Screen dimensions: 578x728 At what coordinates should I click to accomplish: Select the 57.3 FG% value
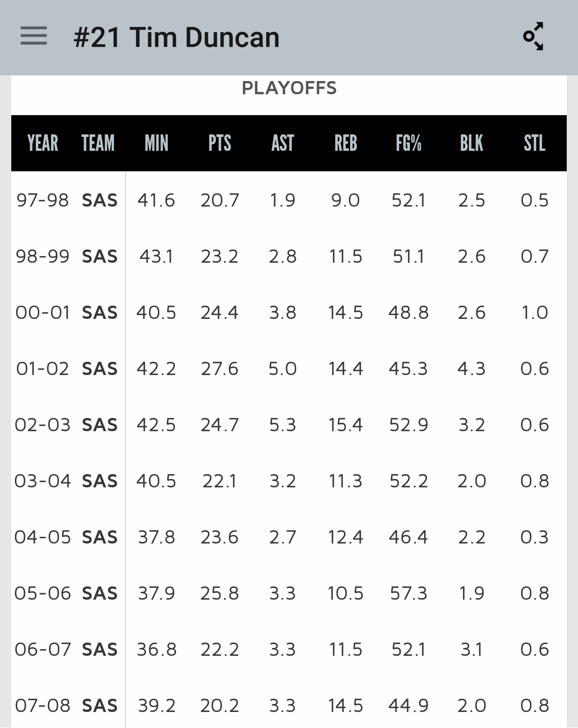(409, 593)
